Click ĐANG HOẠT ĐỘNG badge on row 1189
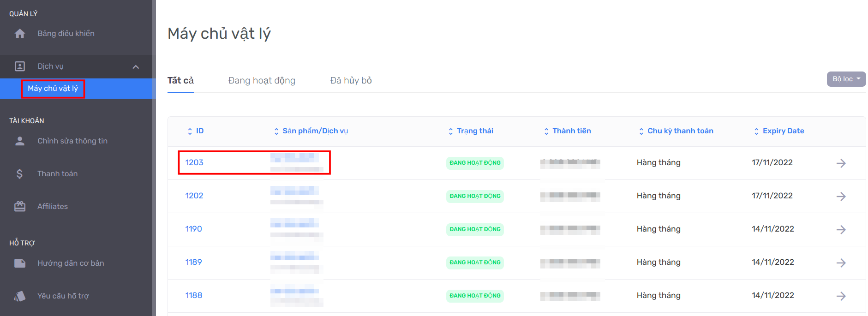This screenshot has height=316, width=868. [475, 262]
